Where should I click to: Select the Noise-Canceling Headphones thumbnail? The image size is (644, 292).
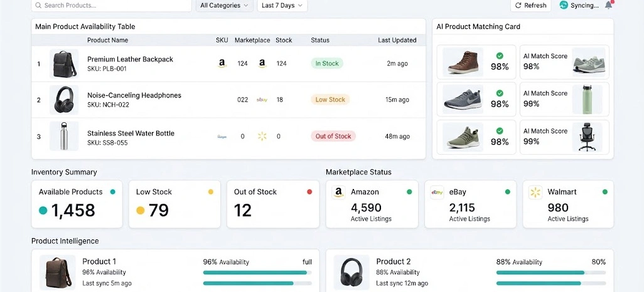click(64, 100)
